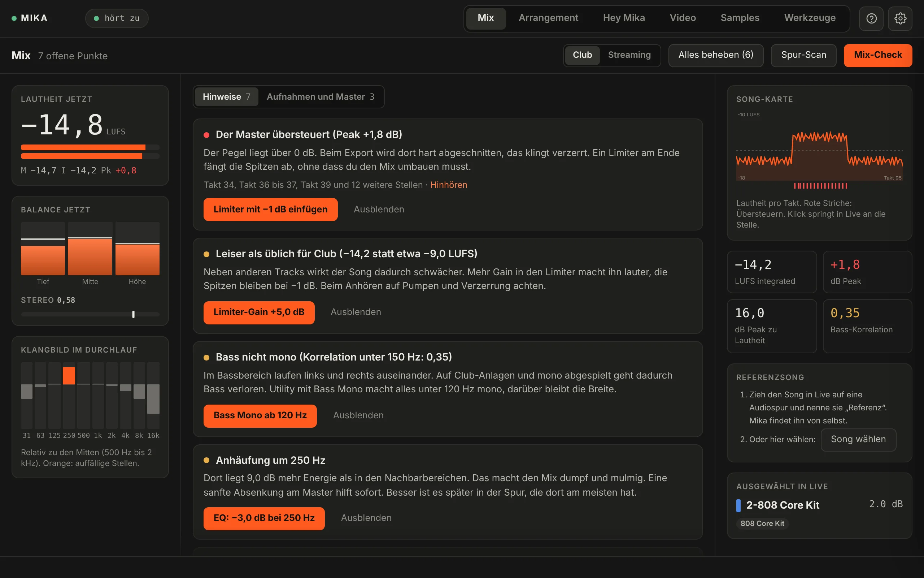Open the Arrangement tab
The height and width of the screenshot is (578, 924).
pos(548,18)
